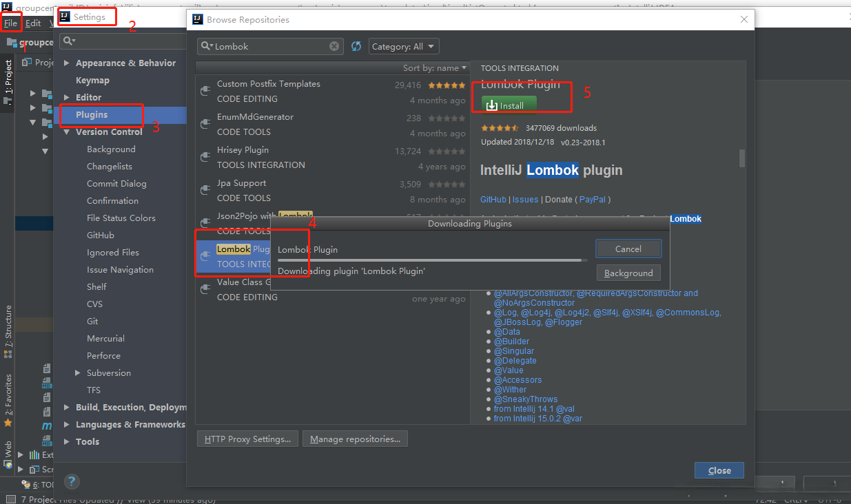The height and width of the screenshot is (504, 851).
Task: Click the @SneakyThrows annotation link
Action: click(526, 399)
